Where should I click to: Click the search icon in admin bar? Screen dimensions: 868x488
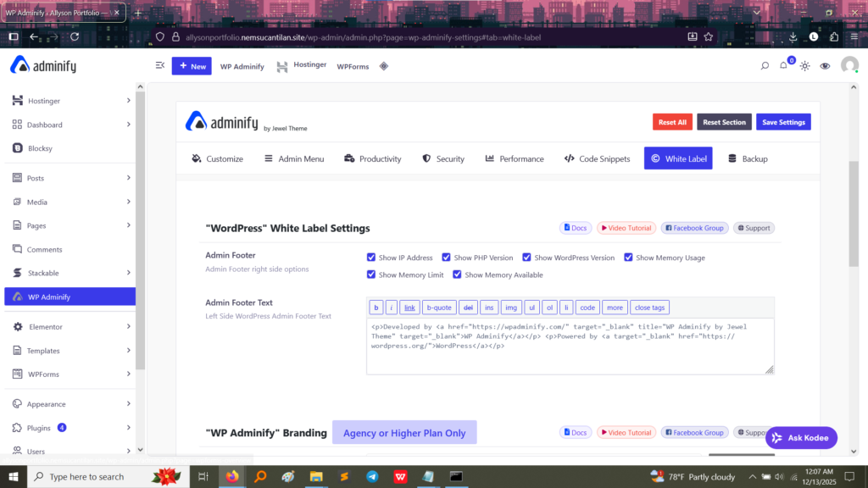click(765, 66)
